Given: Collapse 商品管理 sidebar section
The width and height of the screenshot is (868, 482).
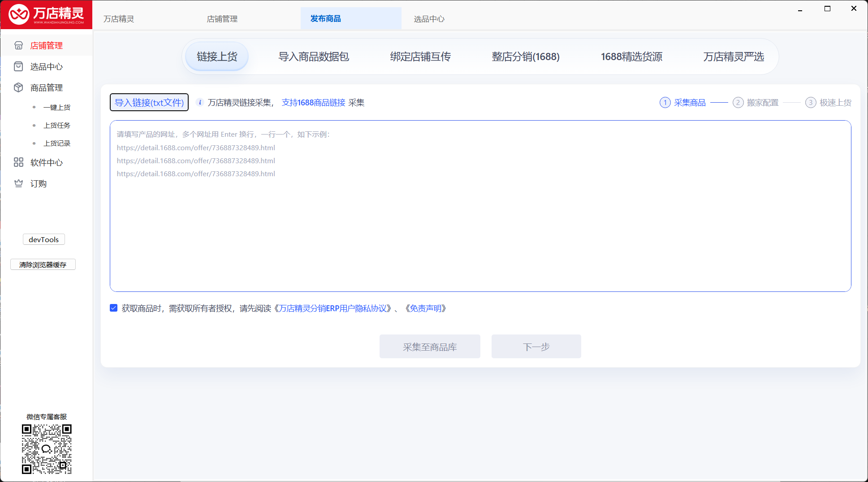Looking at the screenshot, I should coord(47,87).
